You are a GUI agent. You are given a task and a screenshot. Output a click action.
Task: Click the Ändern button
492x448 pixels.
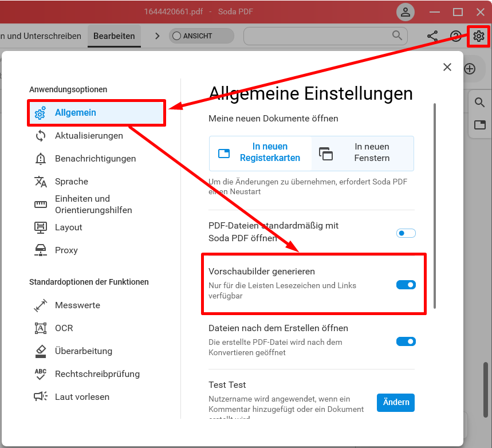(x=396, y=402)
